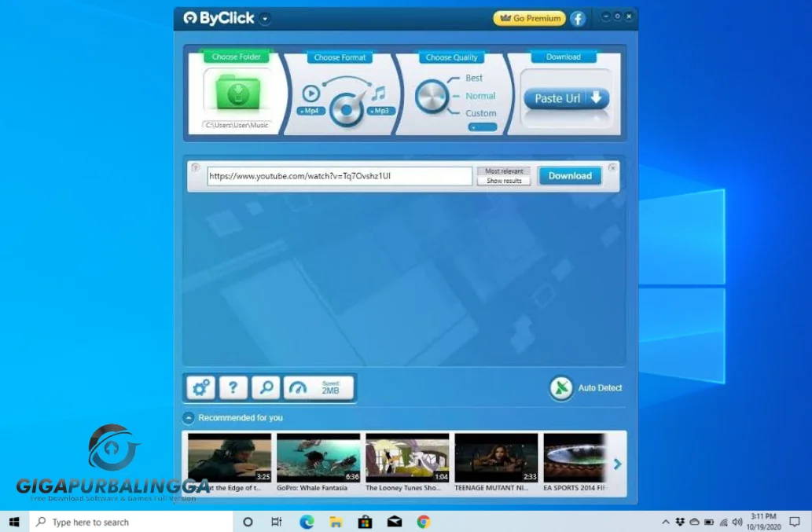Show hidden system tray icons
This screenshot has width=812, height=532.
[x=666, y=522]
